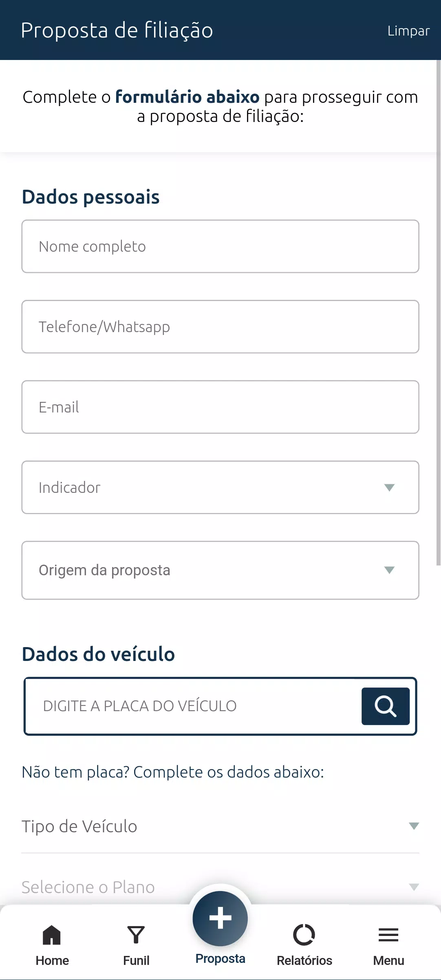Open the hamburger Menu icon
441x980 pixels.
[x=388, y=935]
